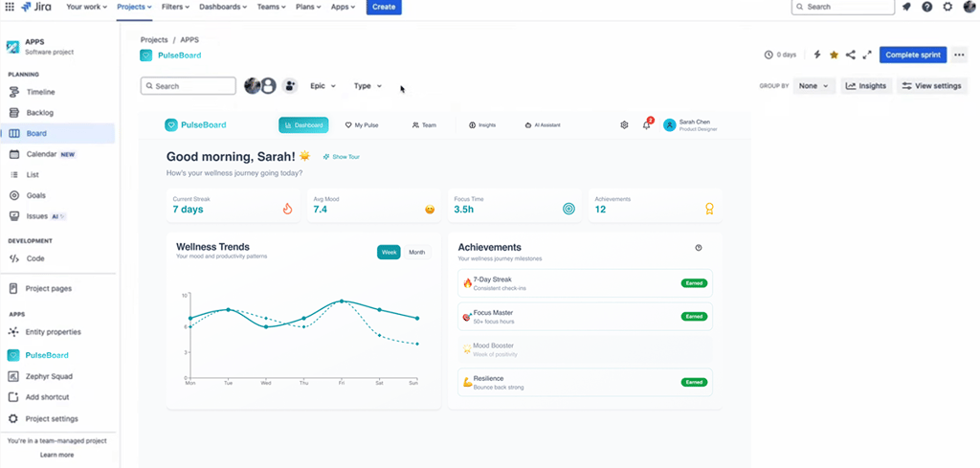Open View settings
Image resolution: width=980 pixels, height=468 pixels.
tap(931, 85)
